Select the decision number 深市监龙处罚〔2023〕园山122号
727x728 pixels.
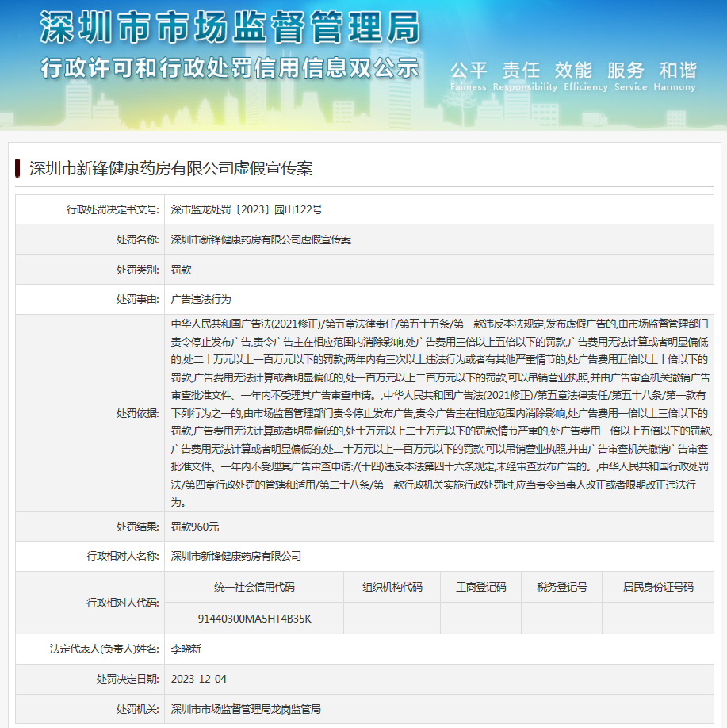(x=247, y=209)
